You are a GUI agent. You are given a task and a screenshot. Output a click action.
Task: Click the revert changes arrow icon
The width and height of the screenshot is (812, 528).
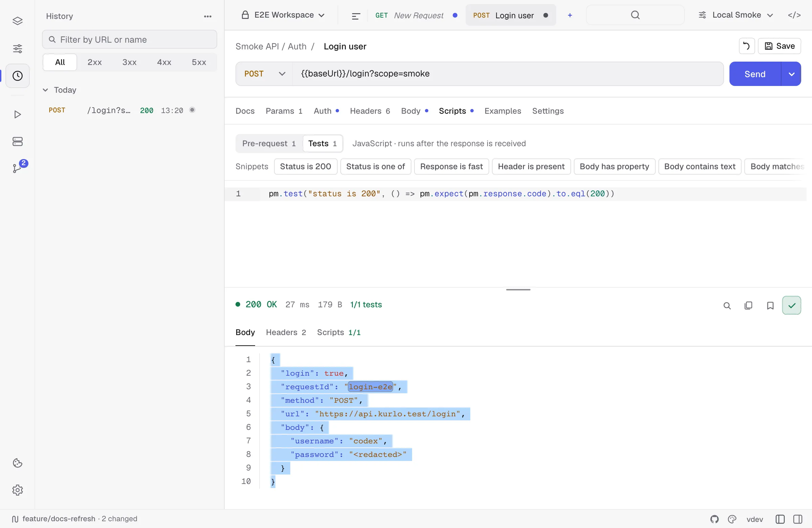[746, 46]
